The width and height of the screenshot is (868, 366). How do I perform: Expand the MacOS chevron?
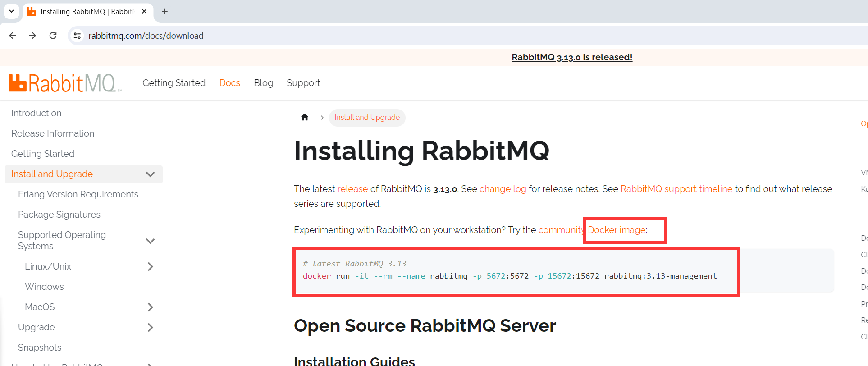pos(151,307)
